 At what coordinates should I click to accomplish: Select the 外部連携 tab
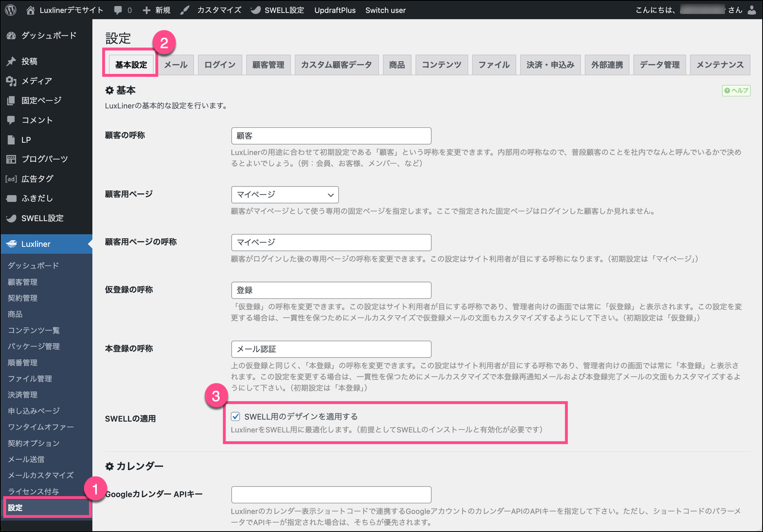[x=607, y=65]
